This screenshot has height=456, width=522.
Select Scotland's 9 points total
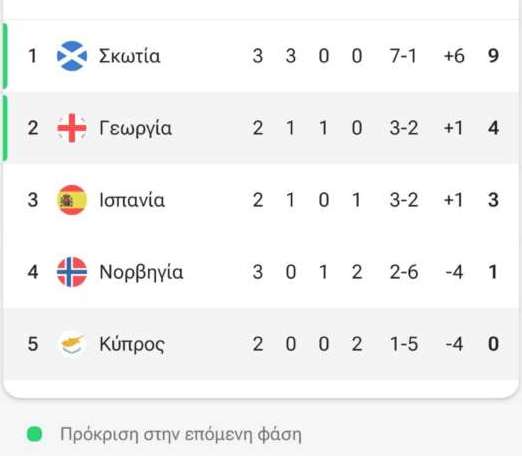(493, 56)
